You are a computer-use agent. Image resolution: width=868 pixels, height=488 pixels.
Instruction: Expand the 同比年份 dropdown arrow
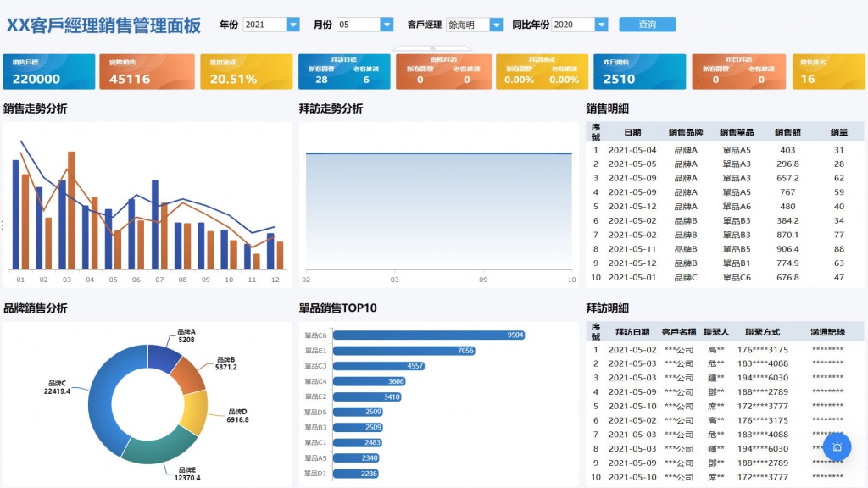point(602,25)
